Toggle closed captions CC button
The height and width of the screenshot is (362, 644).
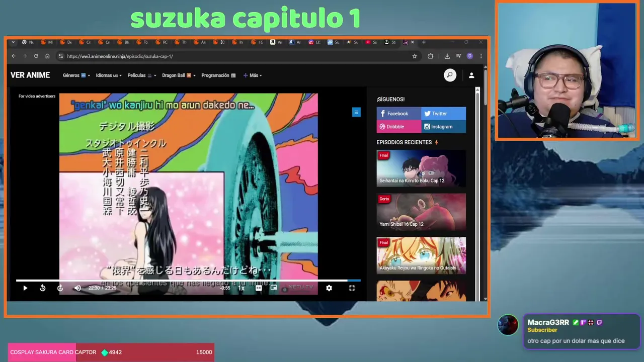click(259, 288)
